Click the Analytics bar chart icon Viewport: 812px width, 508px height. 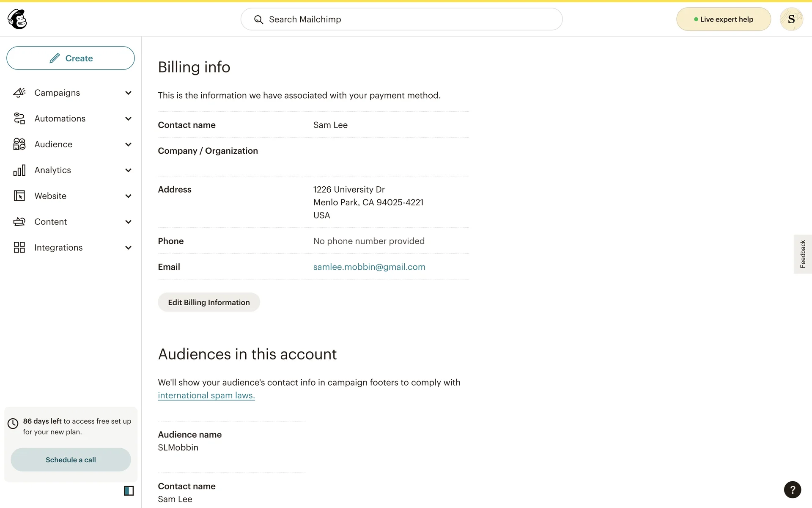pyautogui.click(x=19, y=170)
